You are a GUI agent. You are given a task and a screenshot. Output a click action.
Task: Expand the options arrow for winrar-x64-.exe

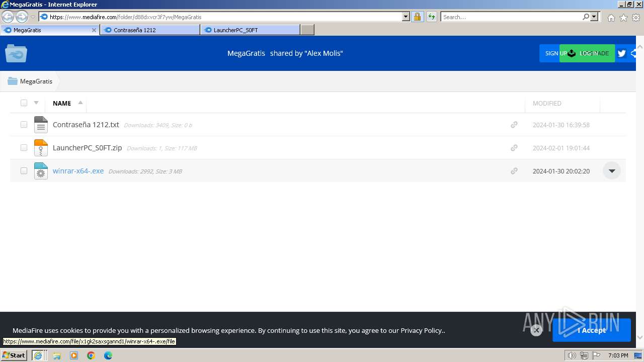612,171
